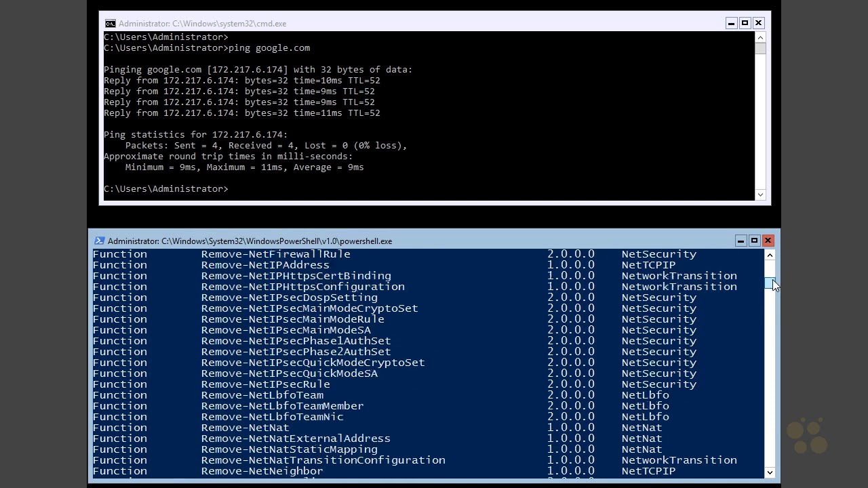Image resolution: width=868 pixels, height=488 pixels.
Task: Click version 2.0.0.0 in Remove-NetFirewallRule row
Action: tap(571, 254)
